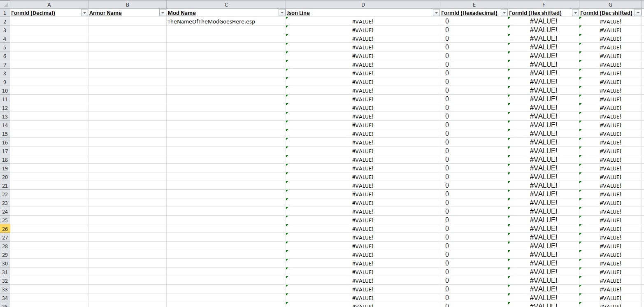Select #VALUE! in Json Line row 34
Screen dimensions: 644x307
click(x=363, y=298)
